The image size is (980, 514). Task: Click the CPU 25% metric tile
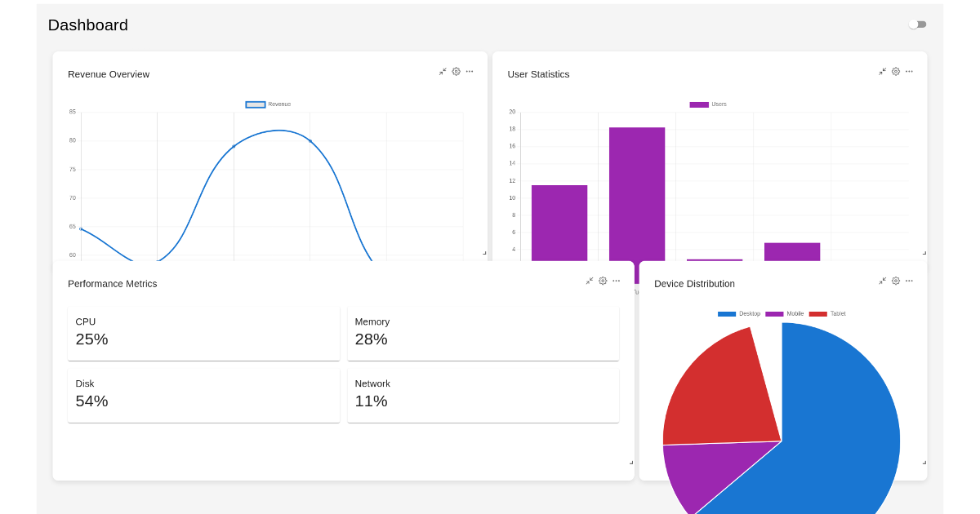coord(203,332)
